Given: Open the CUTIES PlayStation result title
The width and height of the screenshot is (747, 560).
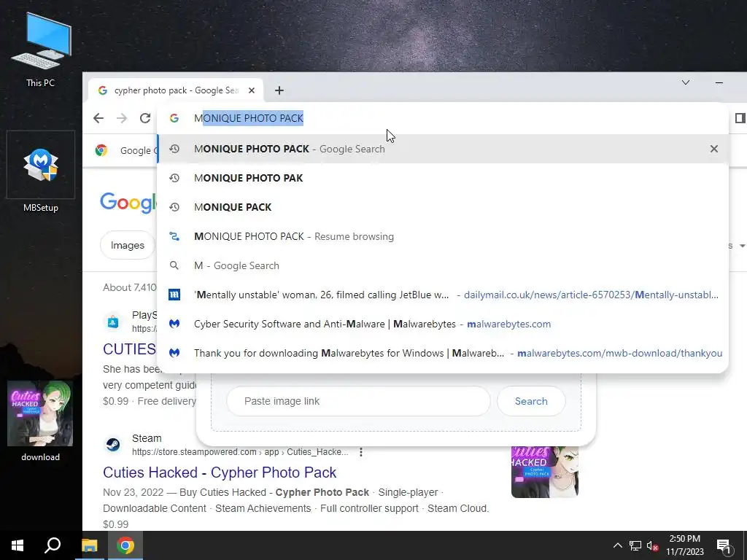Looking at the screenshot, I should click(130, 349).
